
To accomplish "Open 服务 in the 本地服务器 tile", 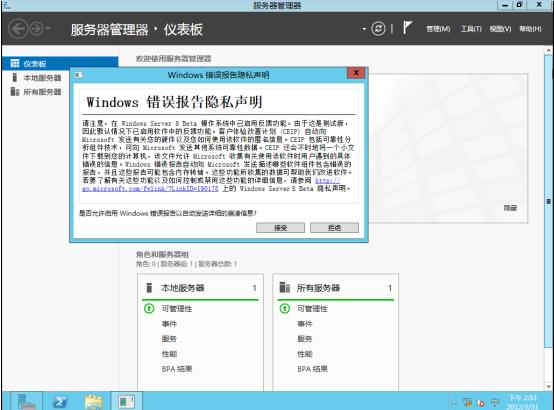I will (169, 339).
